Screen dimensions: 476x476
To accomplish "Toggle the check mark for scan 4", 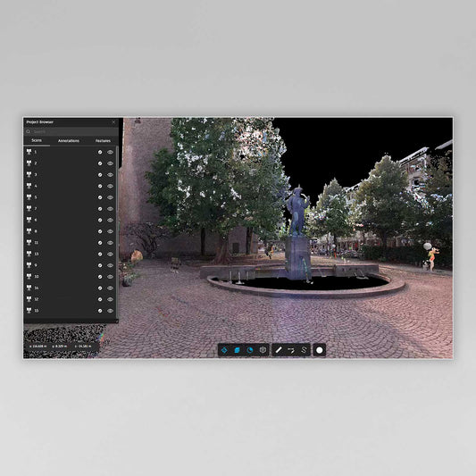I will [100, 186].
